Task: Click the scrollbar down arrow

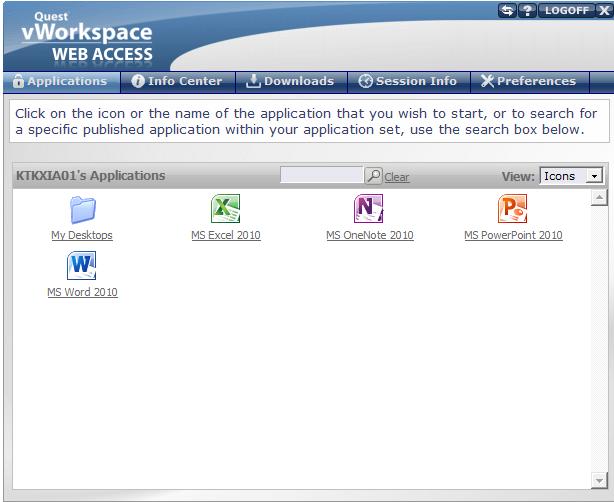Action: pyautogui.click(x=599, y=480)
